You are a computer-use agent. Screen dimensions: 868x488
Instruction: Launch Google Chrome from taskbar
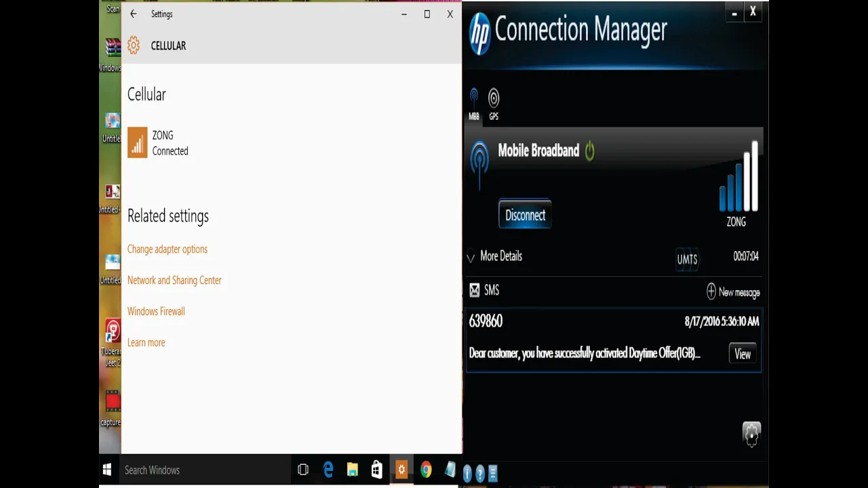[x=426, y=470]
